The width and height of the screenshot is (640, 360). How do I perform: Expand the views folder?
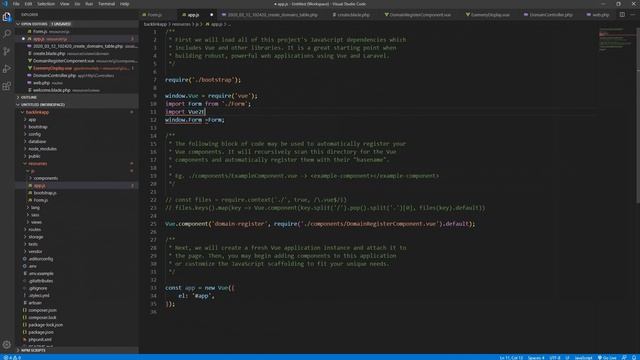tap(77, 222)
